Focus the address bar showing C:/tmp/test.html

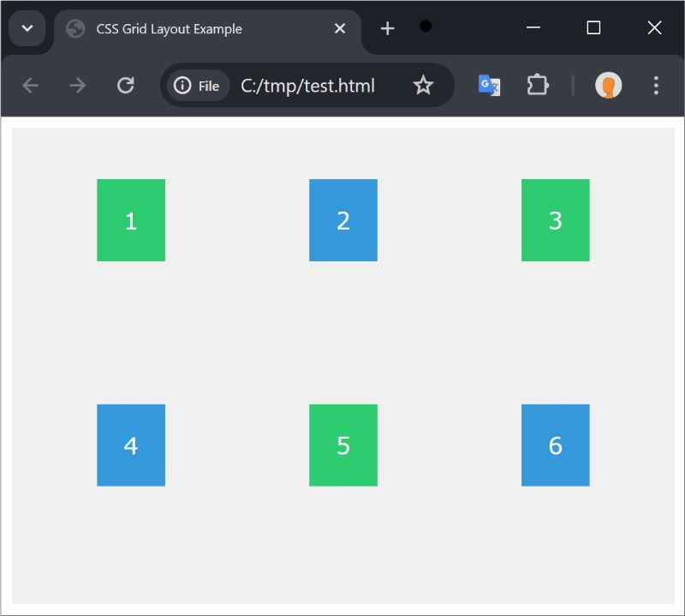(308, 86)
